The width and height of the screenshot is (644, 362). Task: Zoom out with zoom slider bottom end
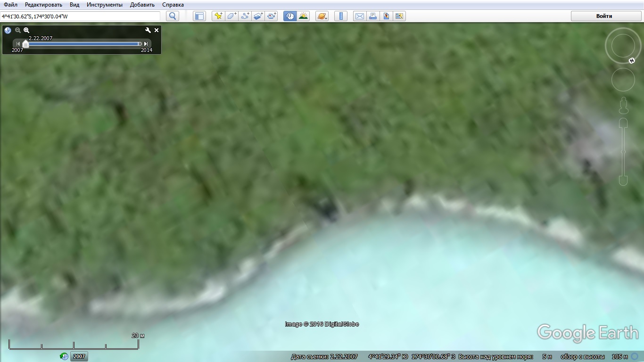623,180
